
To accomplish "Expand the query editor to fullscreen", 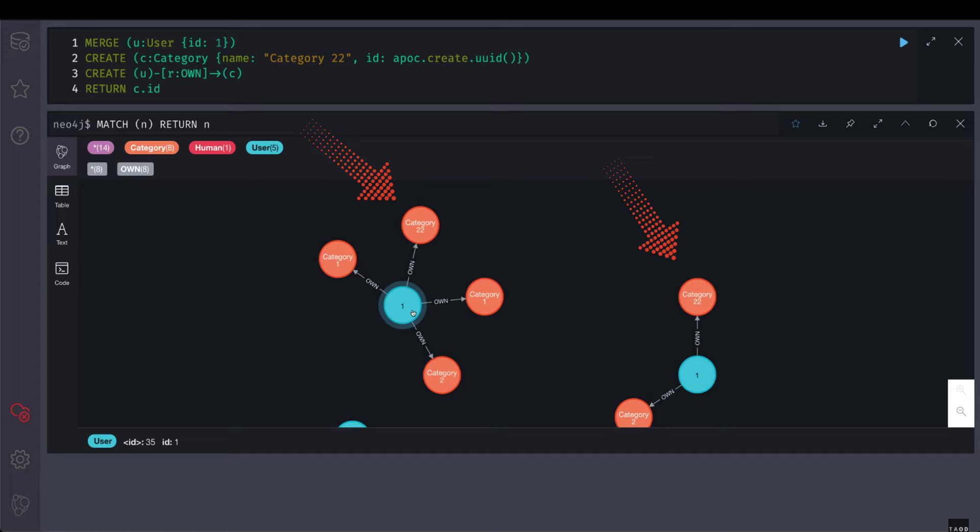I will tap(931, 42).
